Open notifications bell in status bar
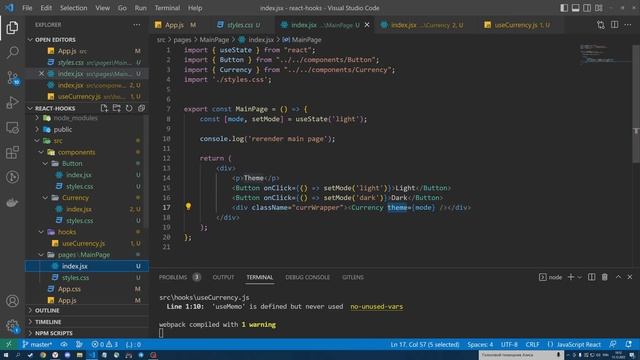 629,344
